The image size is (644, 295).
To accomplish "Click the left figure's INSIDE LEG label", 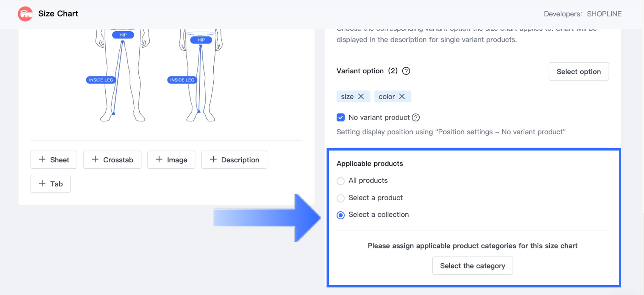I will 101,80.
